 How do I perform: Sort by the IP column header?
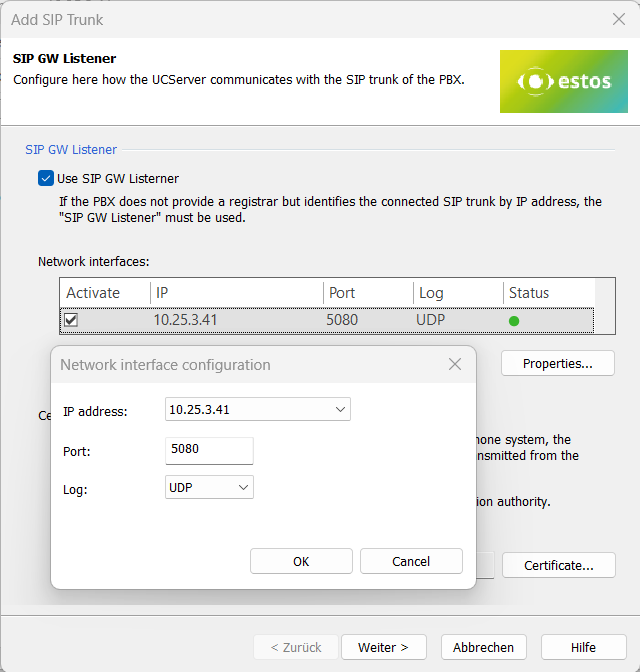tap(237, 293)
